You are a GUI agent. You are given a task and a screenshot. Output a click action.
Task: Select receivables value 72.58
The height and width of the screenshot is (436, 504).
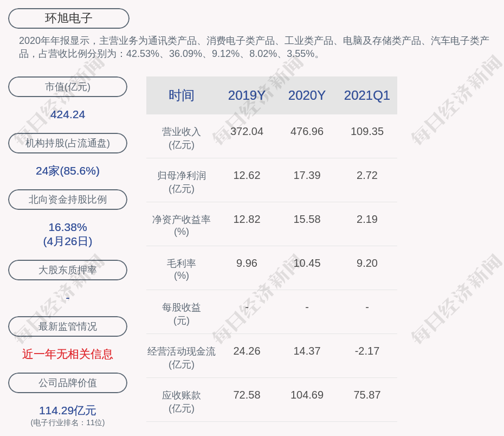(247, 395)
